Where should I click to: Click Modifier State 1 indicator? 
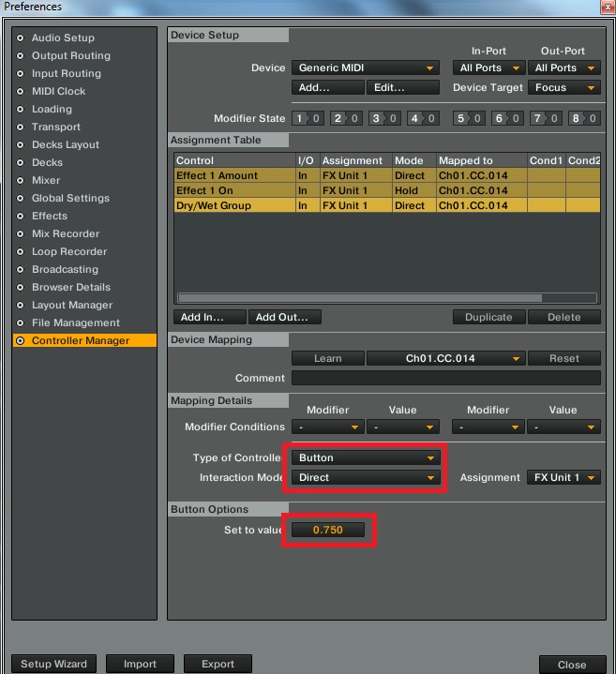[x=308, y=118]
